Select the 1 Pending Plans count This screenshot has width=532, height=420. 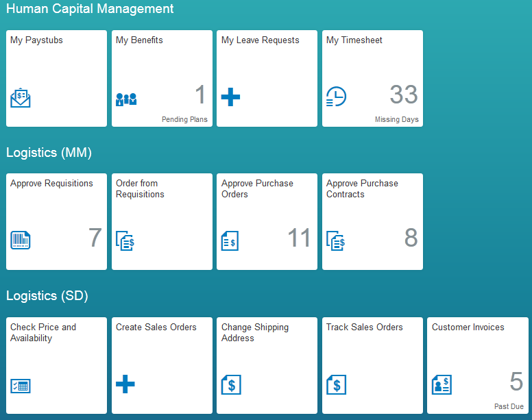[199, 95]
